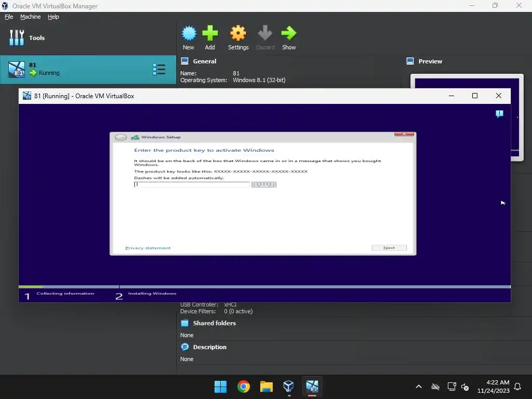Click the USB Controller xHCI value
This screenshot has height=399, width=532.
(x=230, y=304)
